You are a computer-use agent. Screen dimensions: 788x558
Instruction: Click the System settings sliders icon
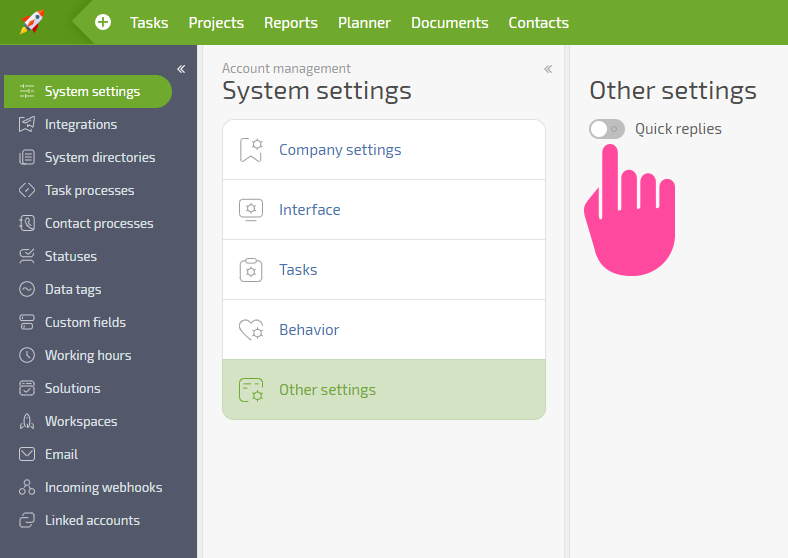coord(27,91)
